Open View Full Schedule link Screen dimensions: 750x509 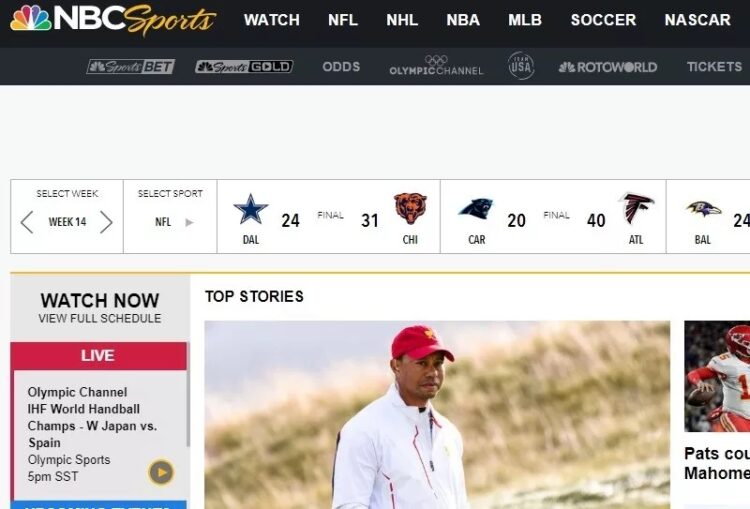[x=100, y=319]
